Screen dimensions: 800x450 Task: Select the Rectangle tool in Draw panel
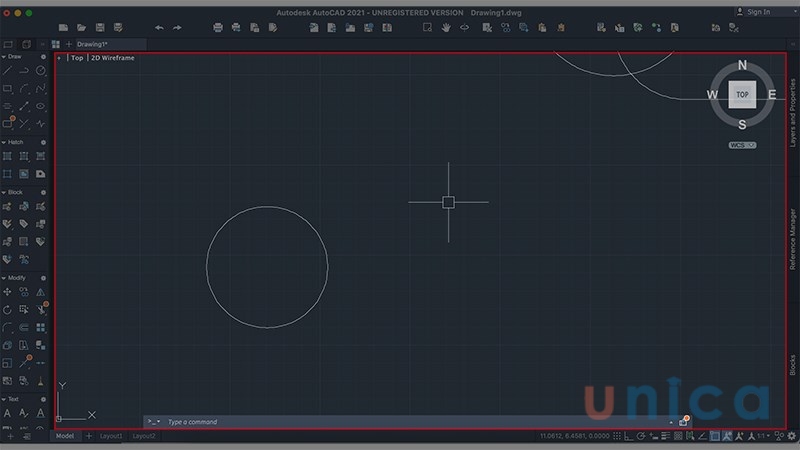[x=7, y=89]
